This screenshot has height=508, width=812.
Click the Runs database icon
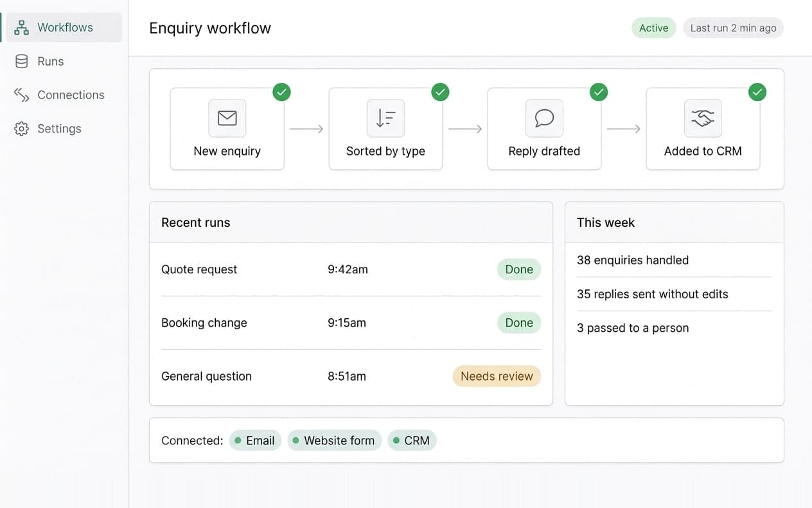click(22, 61)
